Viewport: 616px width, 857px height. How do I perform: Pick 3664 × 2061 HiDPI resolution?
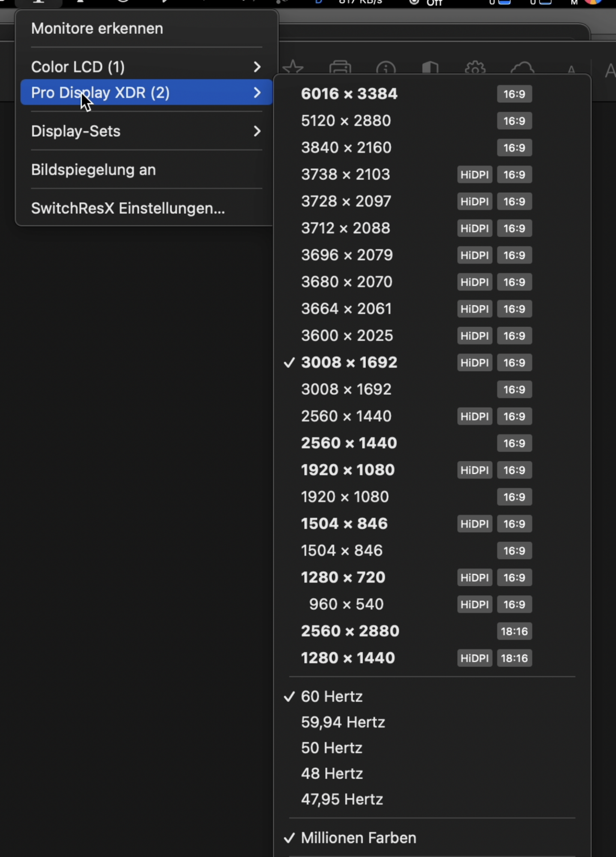point(432,309)
